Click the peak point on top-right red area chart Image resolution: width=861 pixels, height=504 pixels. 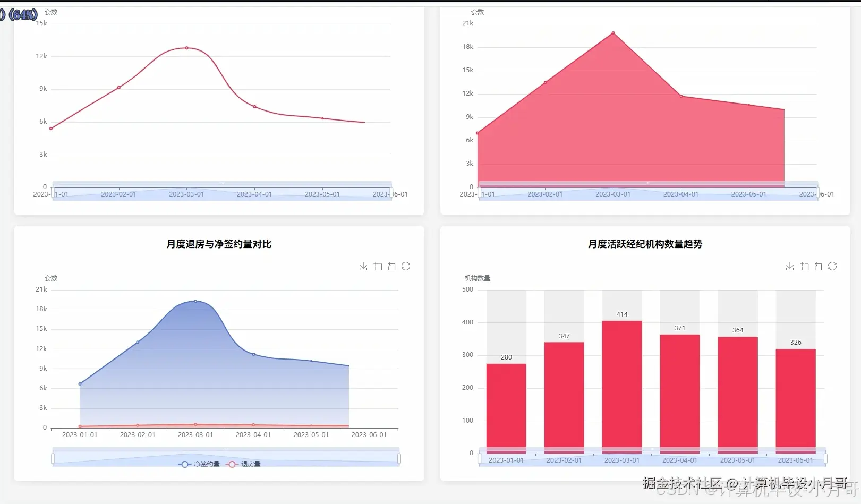(613, 33)
